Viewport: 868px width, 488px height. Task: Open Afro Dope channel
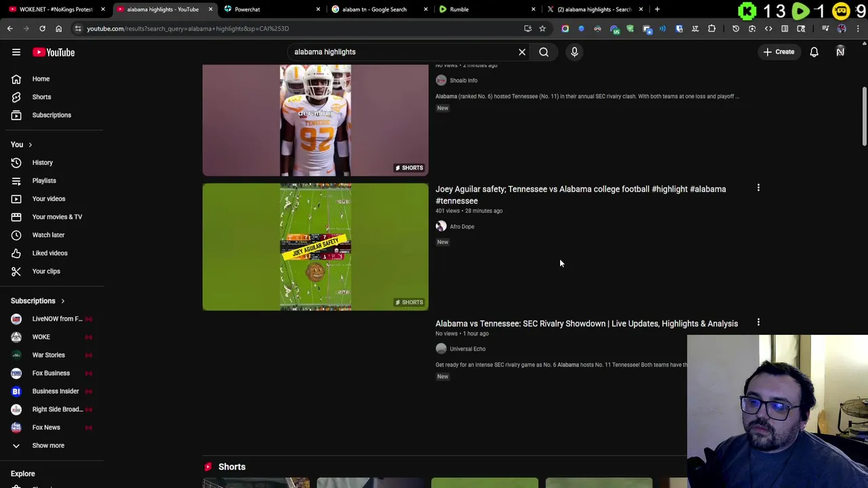pos(462,226)
